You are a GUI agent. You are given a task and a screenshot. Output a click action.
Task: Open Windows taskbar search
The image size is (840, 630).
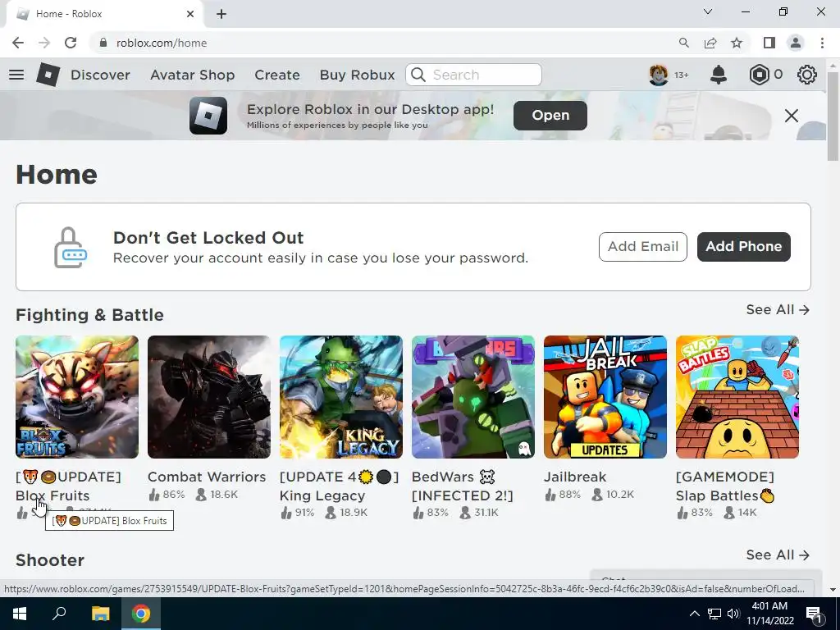[x=59, y=614]
